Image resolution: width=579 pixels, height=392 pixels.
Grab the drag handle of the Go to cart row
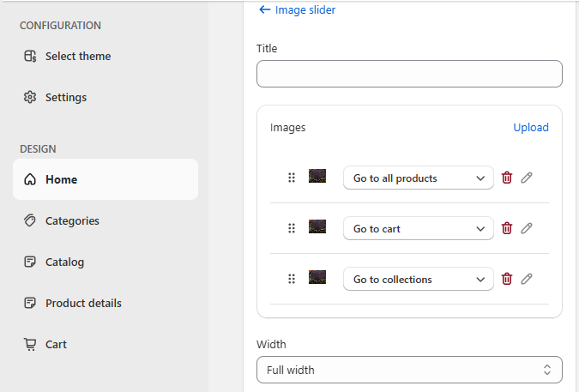292,228
